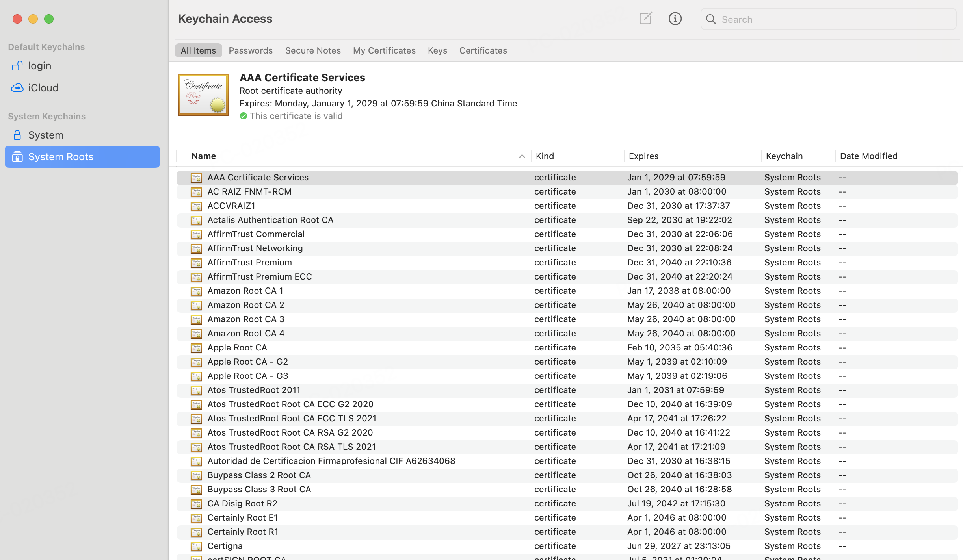Viewport: 963px width, 560px height.
Task: Show the My Certificates tab
Action: [384, 50]
